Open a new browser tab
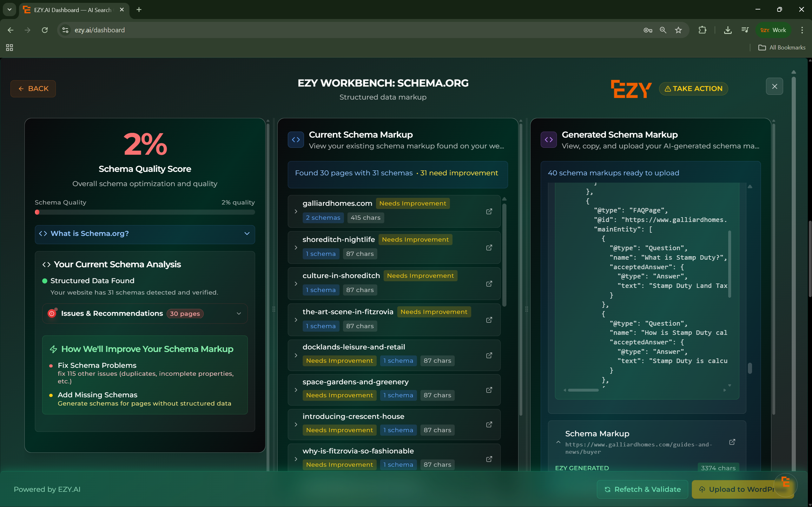This screenshot has height=507, width=812. 139,10
